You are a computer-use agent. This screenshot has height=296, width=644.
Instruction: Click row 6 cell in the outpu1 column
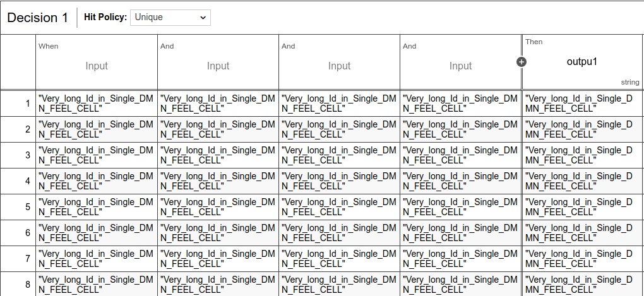coord(582,233)
